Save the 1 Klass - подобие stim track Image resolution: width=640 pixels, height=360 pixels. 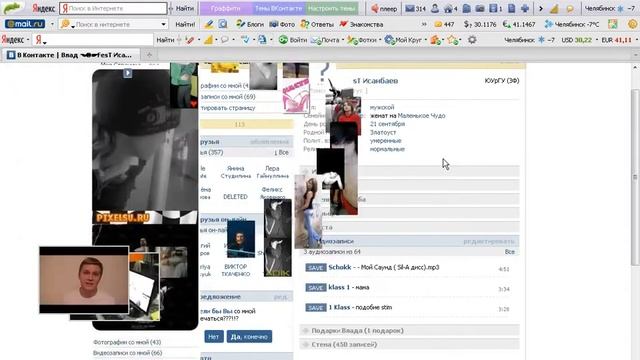(316, 308)
